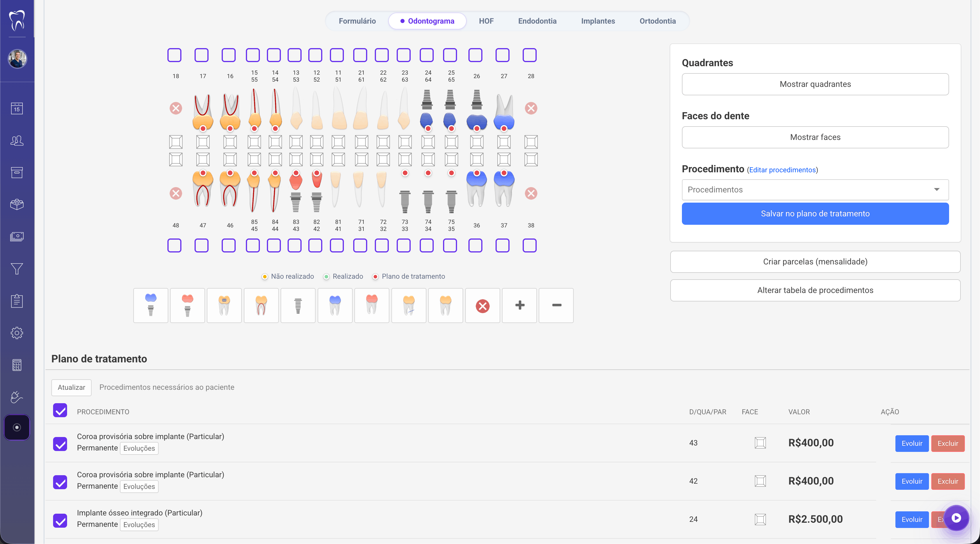Open the patients icon in the sidebar
Screen dimensions: 980x544
(17, 141)
